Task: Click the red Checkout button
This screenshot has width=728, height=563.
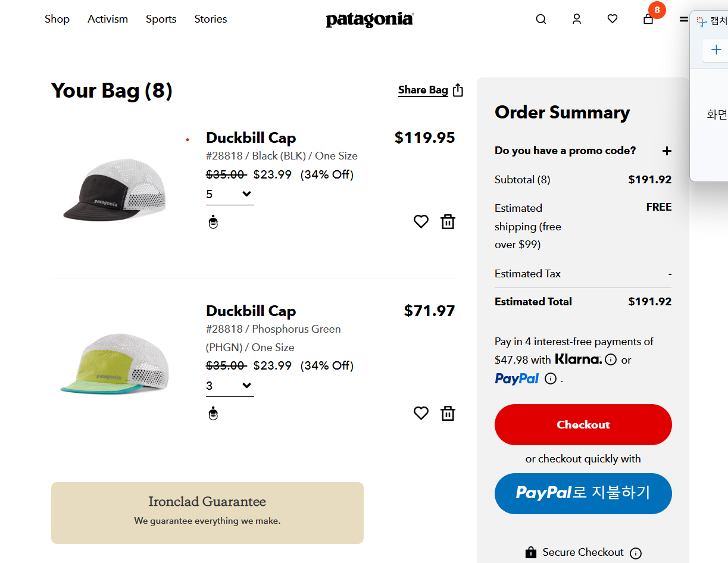Action: (583, 424)
